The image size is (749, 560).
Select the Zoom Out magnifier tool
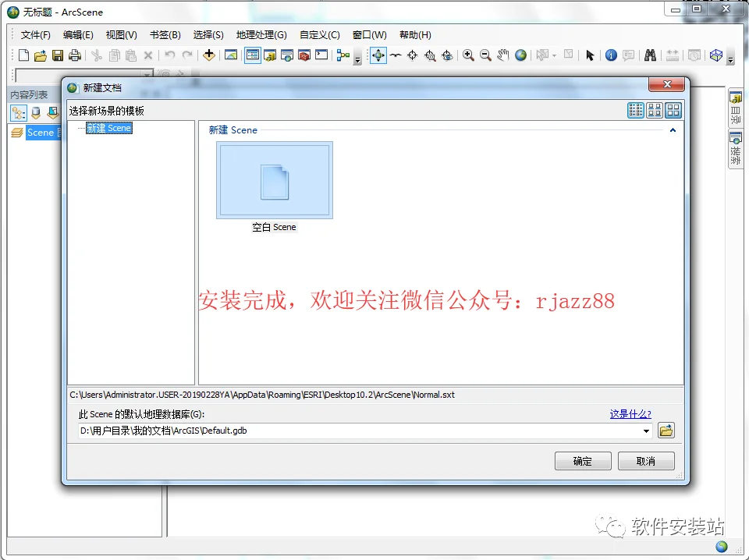[x=485, y=55]
